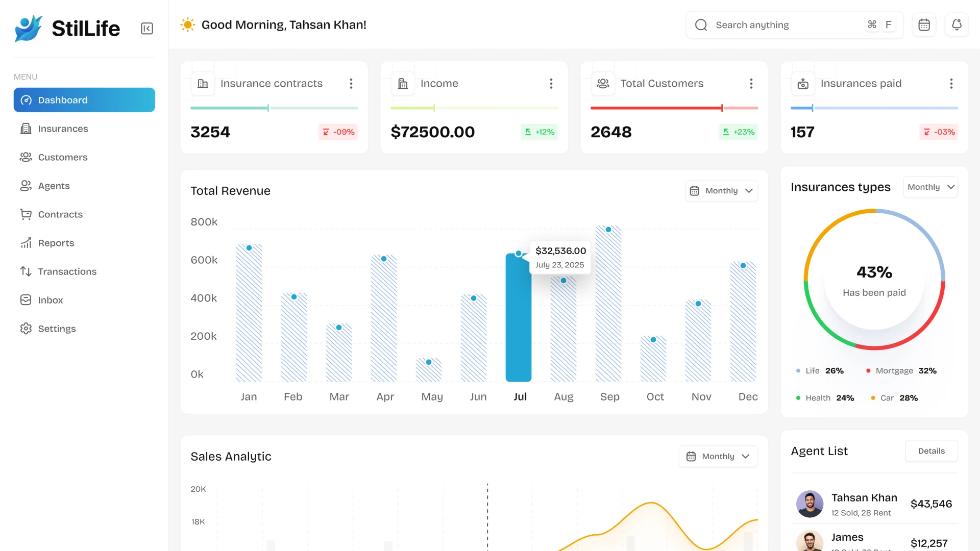Click the search magnifier icon
Viewport: 980px width, 551px height.
(x=701, y=25)
